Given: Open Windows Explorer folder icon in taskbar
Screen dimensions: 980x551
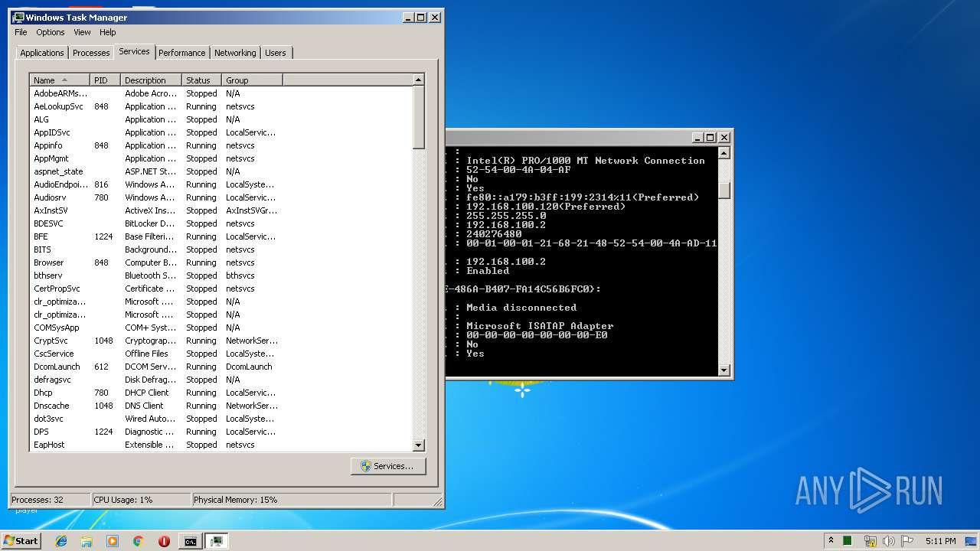Looking at the screenshot, I should click(x=87, y=541).
